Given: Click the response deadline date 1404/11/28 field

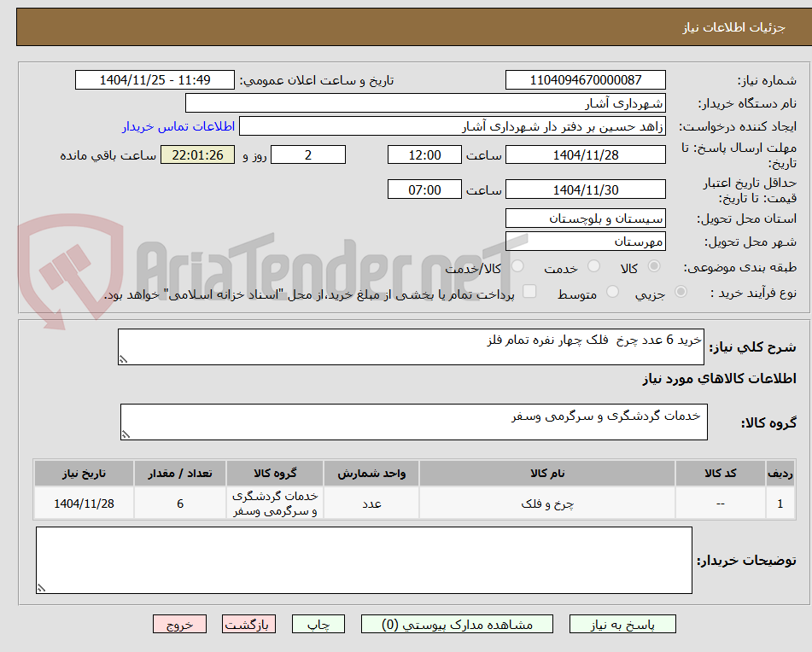Looking at the screenshot, I should click(586, 154).
